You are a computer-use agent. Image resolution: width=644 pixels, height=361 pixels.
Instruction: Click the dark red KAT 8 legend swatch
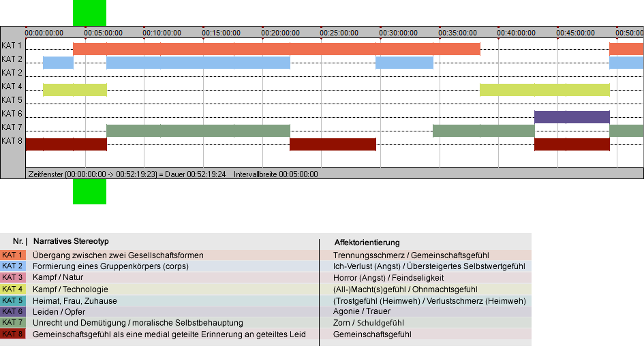13,334
